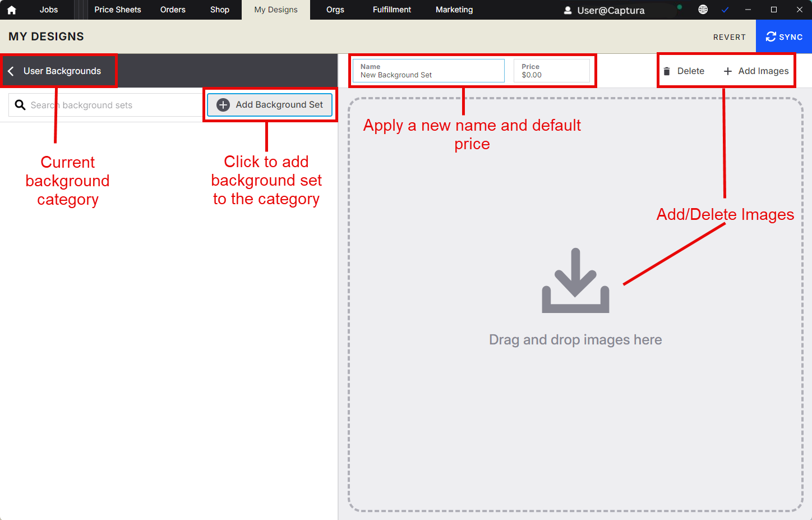Click the plus icon beside Add Images

click(x=728, y=71)
